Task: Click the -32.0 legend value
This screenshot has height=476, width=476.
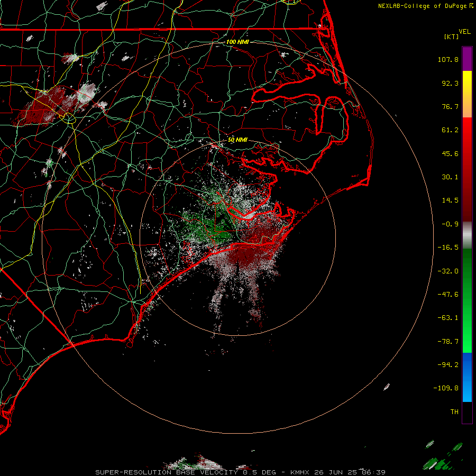Action: click(x=448, y=271)
